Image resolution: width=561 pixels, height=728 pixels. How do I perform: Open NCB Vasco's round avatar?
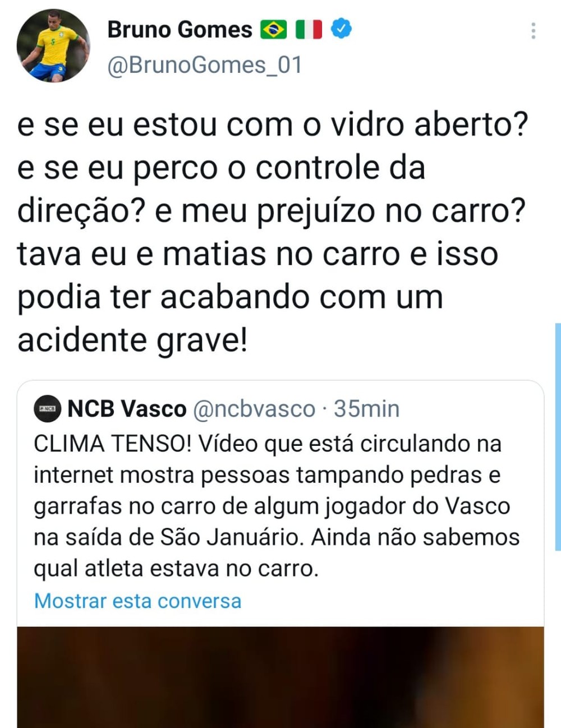48,409
